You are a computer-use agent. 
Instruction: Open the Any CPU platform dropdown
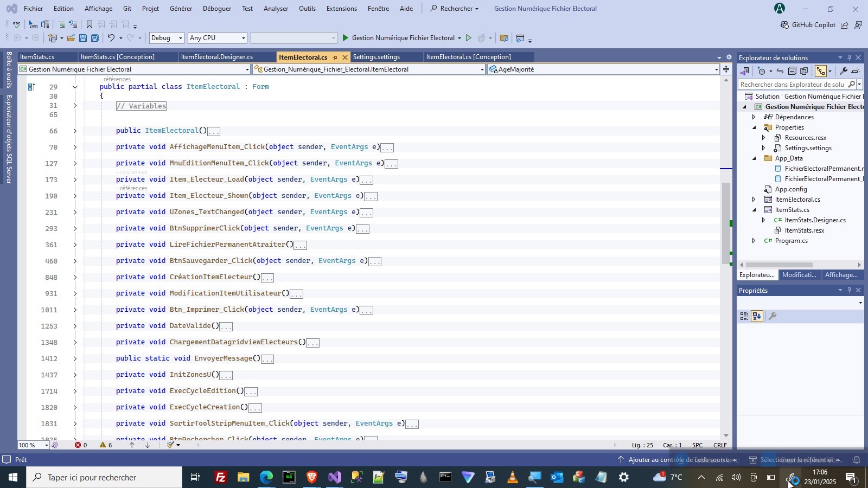[218, 38]
